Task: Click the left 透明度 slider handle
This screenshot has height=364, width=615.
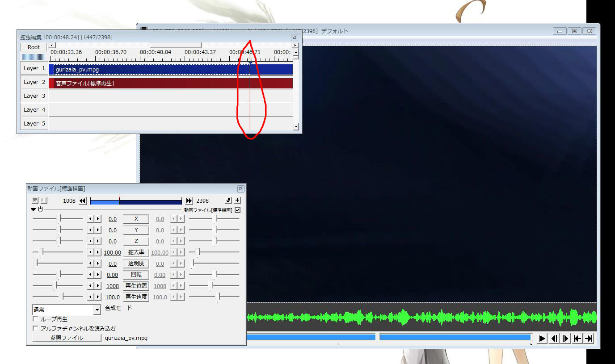Action: [x=36, y=263]
